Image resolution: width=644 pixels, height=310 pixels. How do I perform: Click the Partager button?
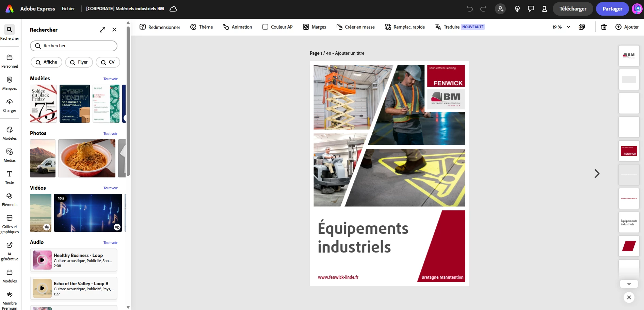click(612, 9)
